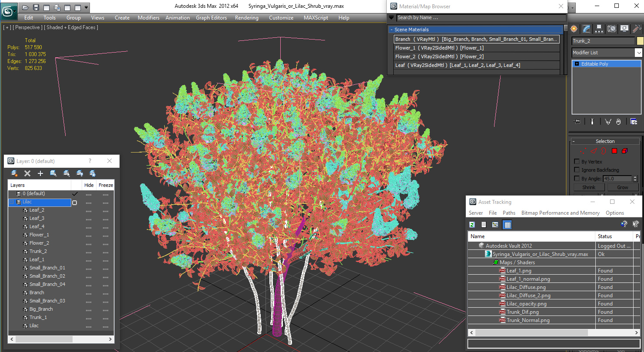Screen dimensions: 644x352
Task: Collapse the Lilac layer tree
Action: pyautogui.click(x=12, y=202)
